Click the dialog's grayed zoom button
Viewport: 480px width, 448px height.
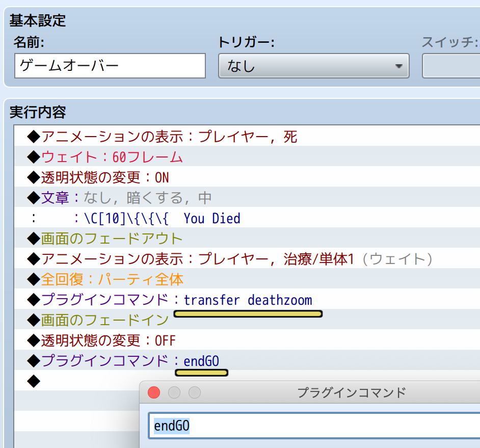(x=195, y=392)
